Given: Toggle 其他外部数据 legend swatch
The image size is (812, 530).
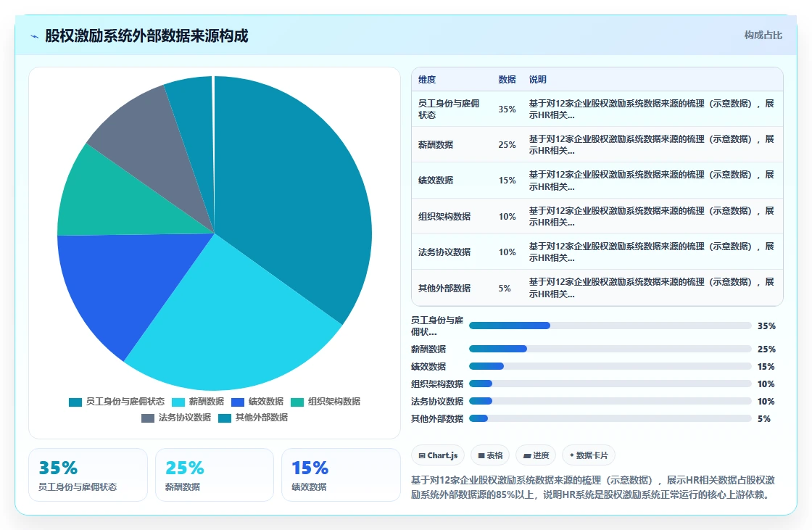Looking at the screenshot, I should [225, 418].
